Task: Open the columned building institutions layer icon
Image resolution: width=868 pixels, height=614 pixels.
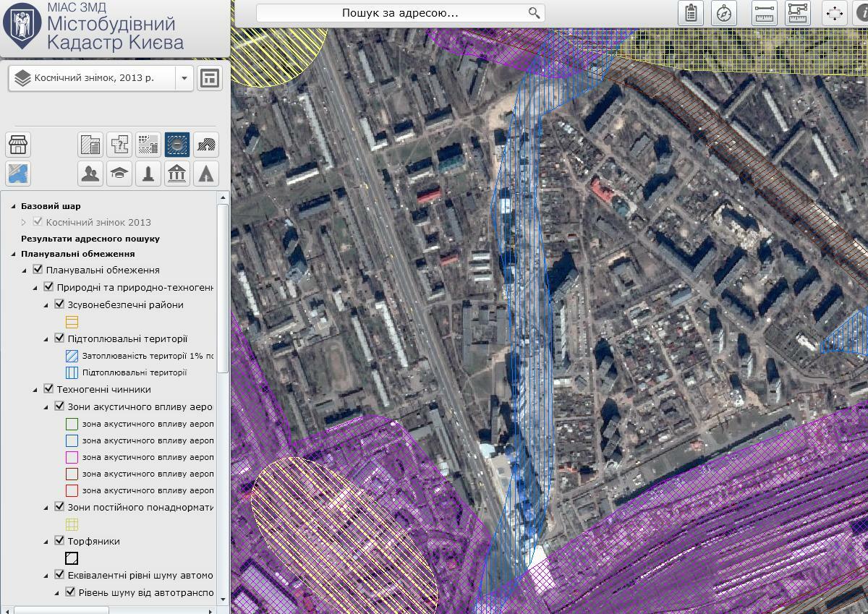Action: click(x=177, y=174)
